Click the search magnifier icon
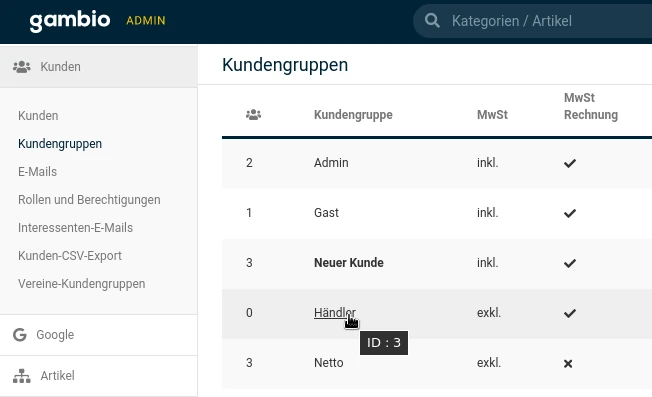This screenshot has height=397, width=652. pos(432,20)
